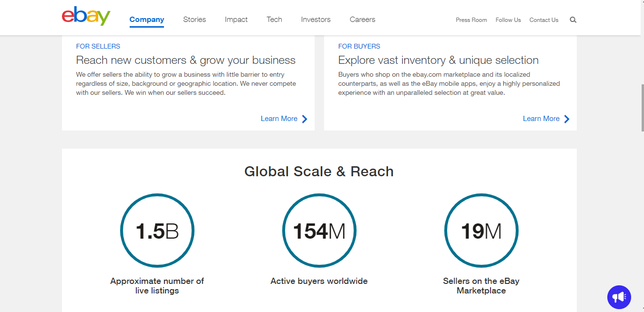Click the 1.5B live listings circle

[x=157, y=231]
